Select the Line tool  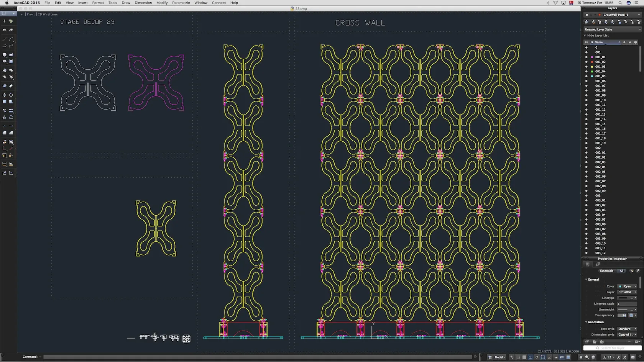(x=5, y=39)
